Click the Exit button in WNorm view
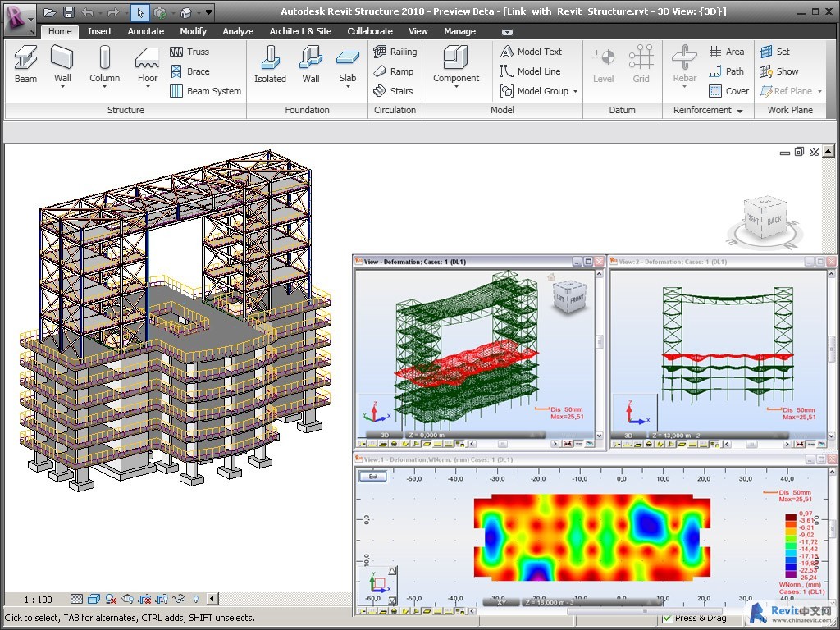840x630 pixels. click(373, 477)
